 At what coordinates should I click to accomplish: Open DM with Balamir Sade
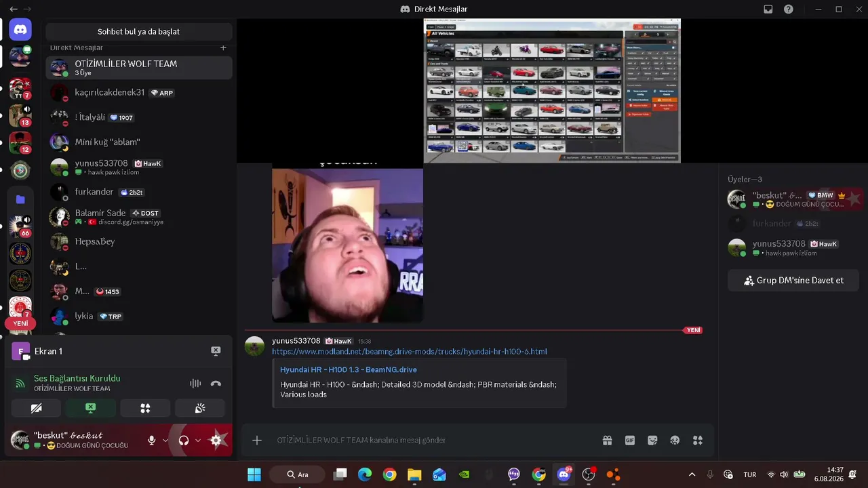[x=139, y=217]
